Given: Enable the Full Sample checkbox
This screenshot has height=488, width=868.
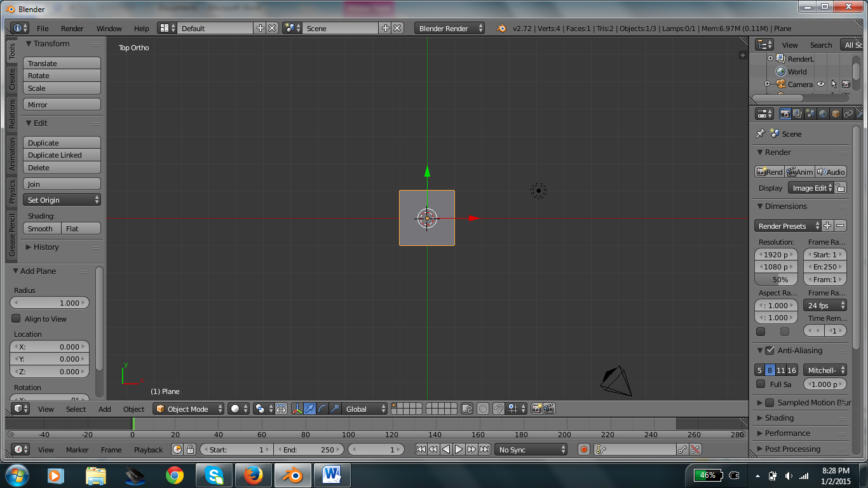Looking at the screenshot, I should point(761,384).
